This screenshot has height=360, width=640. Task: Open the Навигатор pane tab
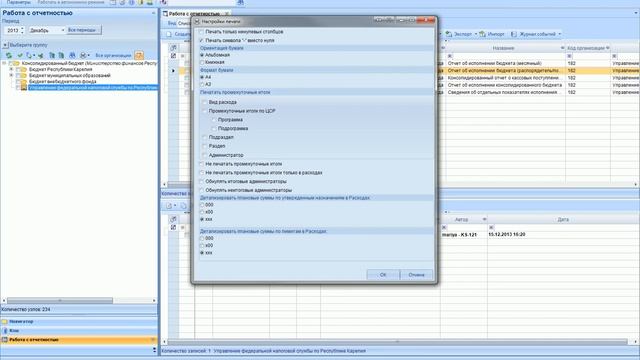(79, 322)
